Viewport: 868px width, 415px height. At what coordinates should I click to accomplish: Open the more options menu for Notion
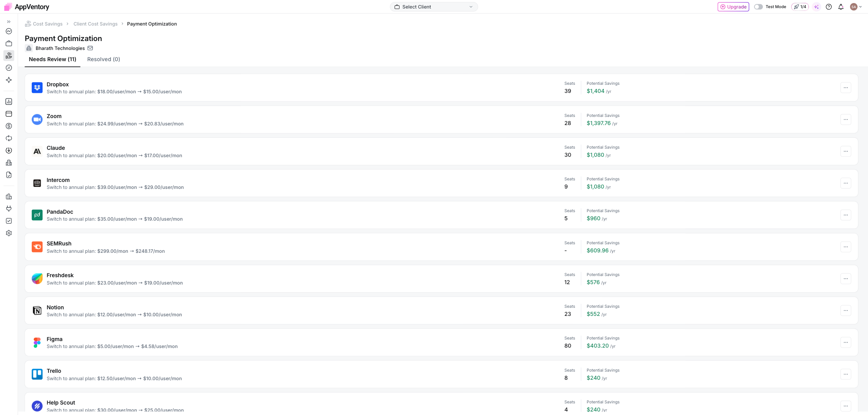click(846, 310)
